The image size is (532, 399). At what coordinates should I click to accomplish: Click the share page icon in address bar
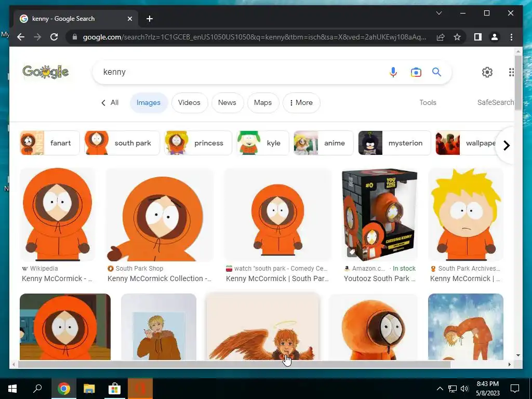[x=441, y=37]
